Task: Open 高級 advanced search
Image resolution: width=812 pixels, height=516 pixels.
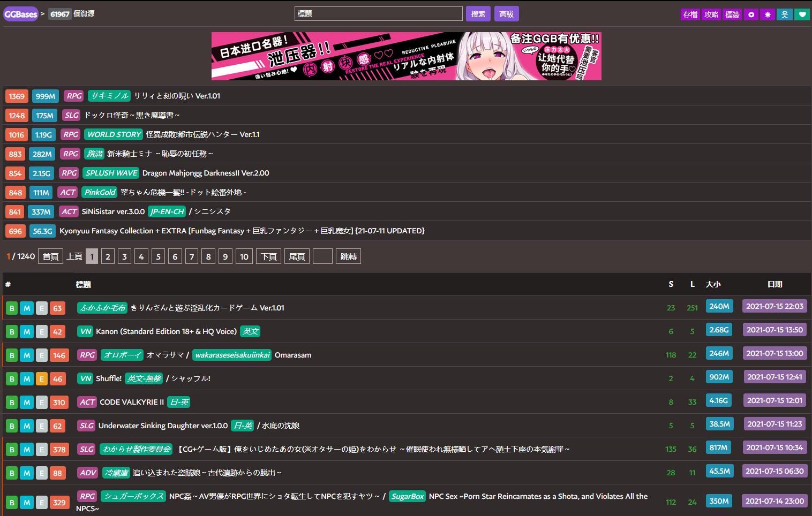Action: pos(506,14)
